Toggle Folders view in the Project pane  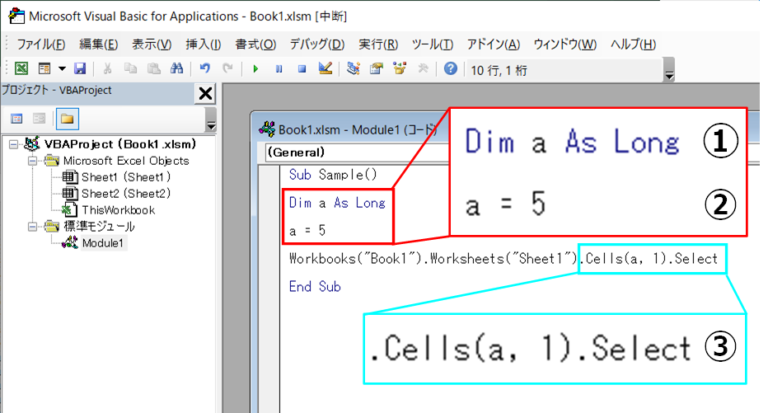click(x=67, y=118)
